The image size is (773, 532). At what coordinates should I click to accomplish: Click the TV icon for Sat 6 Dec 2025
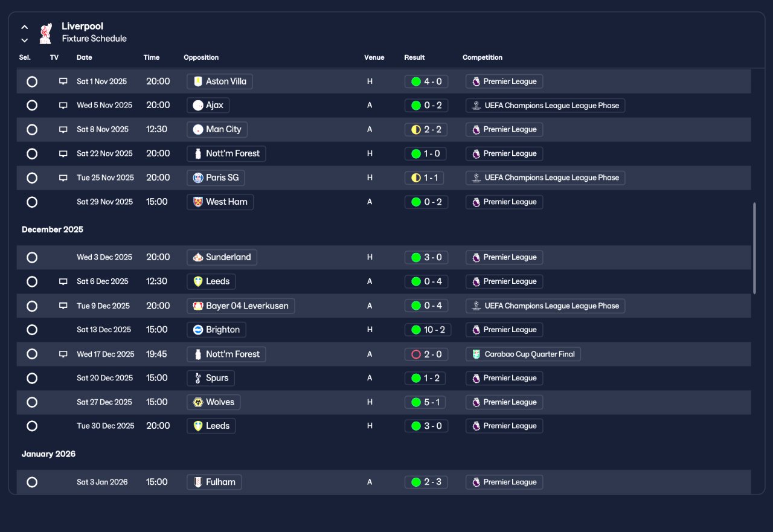click(x=63, y=281)
